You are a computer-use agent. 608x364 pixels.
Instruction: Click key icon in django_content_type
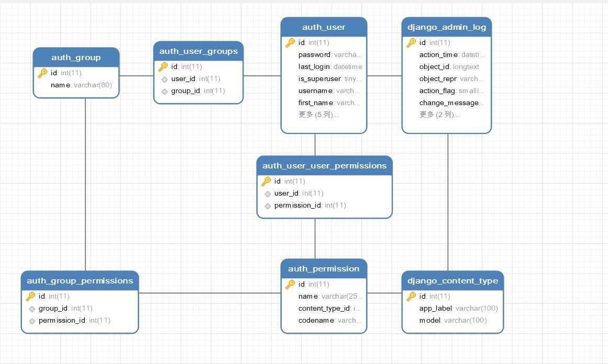(x=411, y=296)
